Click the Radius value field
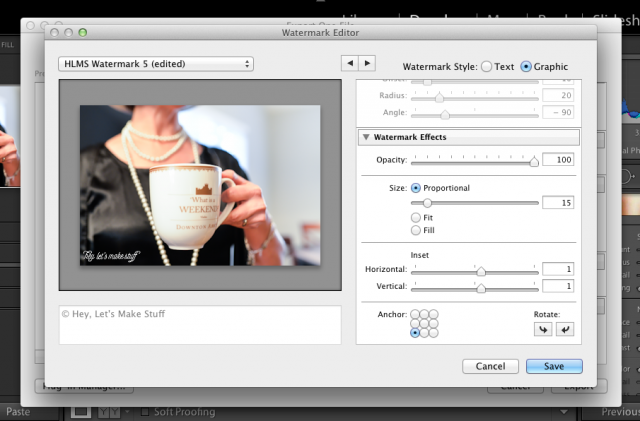 click(558, 96)
